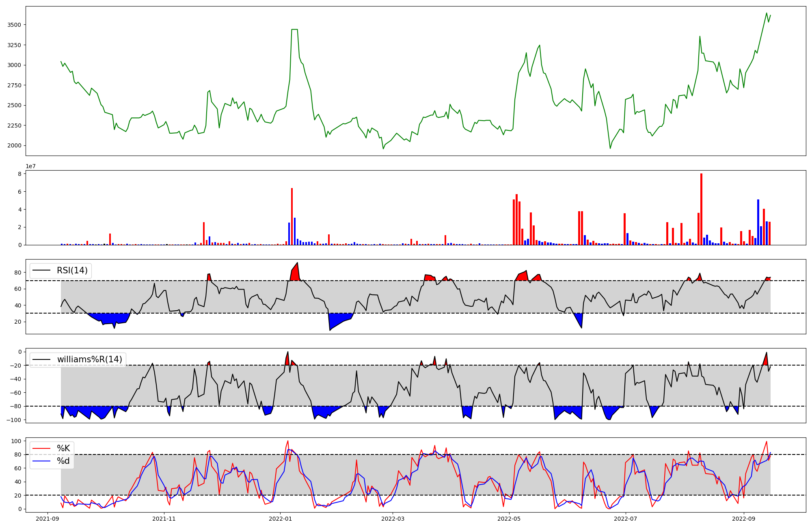Click the %d legend entry text

point(63,461)
